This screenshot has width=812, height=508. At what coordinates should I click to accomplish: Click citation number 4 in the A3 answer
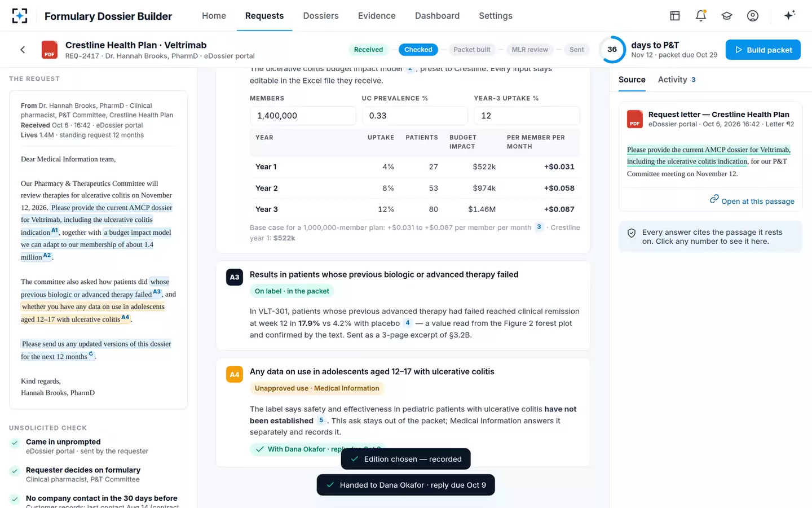408,323
